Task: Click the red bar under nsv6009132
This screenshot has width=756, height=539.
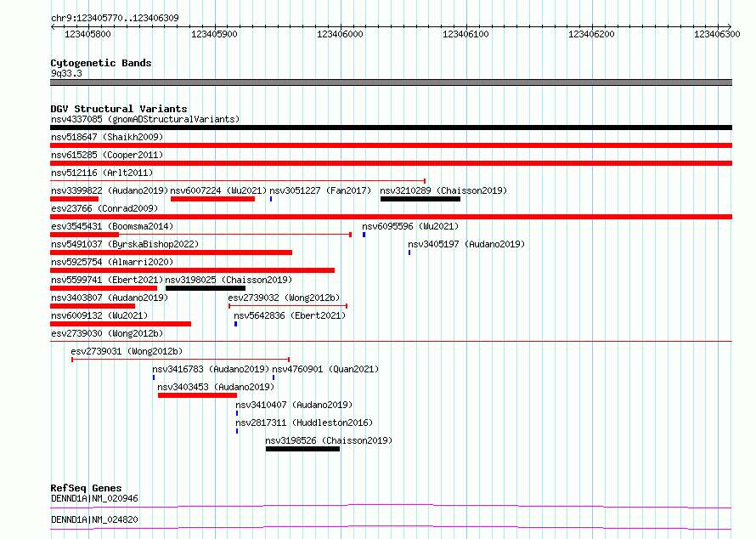Action: pyautogui.click(x=121, y=324)
